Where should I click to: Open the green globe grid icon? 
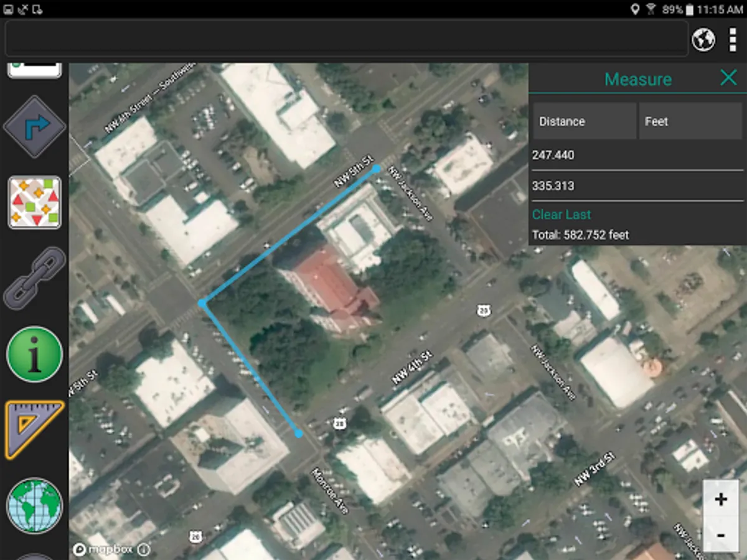pyautogui.click(x=35, y=506)
